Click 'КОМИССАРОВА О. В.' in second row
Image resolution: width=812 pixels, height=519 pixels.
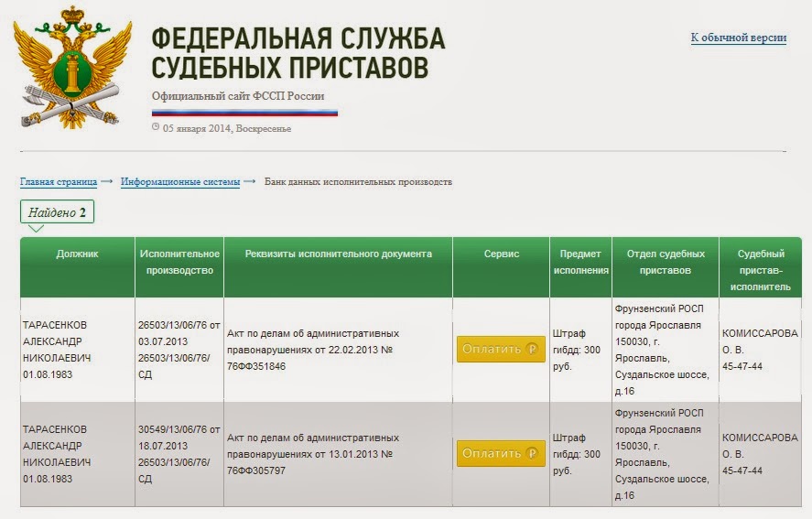760,446
